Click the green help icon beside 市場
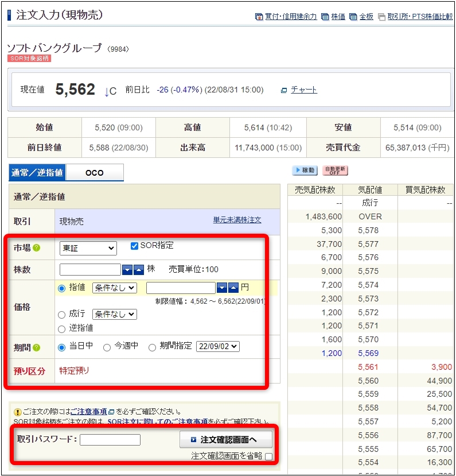 point(37,248)
